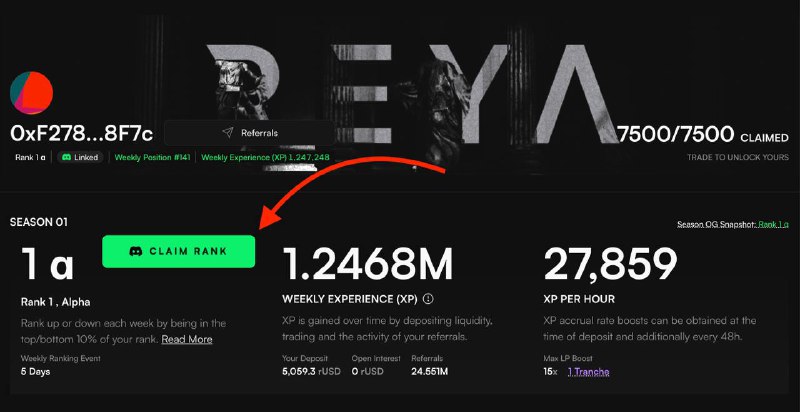Click the Weekly Position #141 label
This screenshot has height=412, width=800.
152,158
